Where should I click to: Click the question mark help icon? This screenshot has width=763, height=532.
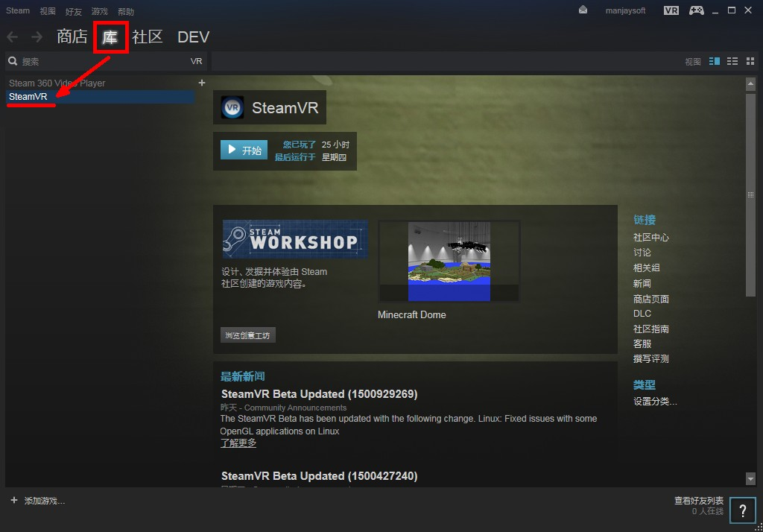[743, 510]
